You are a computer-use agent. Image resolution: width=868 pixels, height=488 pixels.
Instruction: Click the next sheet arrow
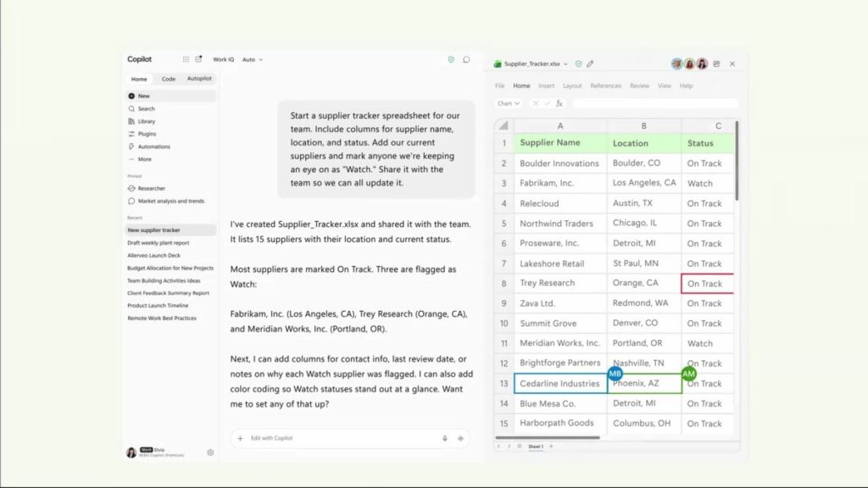[x=509, y=446]
